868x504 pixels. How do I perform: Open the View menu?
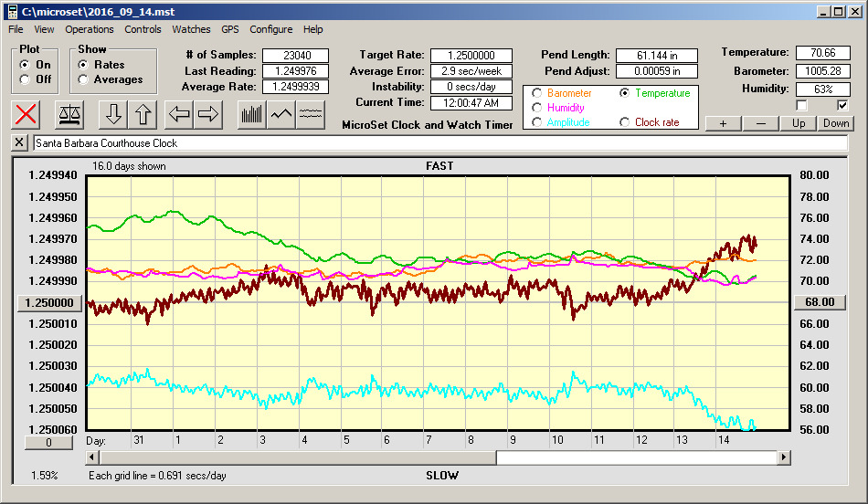point(44,29)
